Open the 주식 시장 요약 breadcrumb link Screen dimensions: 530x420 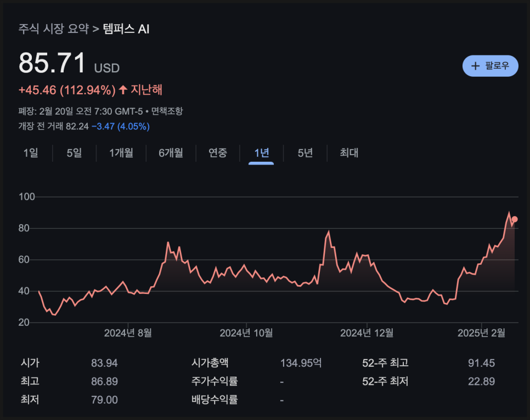tap(53, 29)
